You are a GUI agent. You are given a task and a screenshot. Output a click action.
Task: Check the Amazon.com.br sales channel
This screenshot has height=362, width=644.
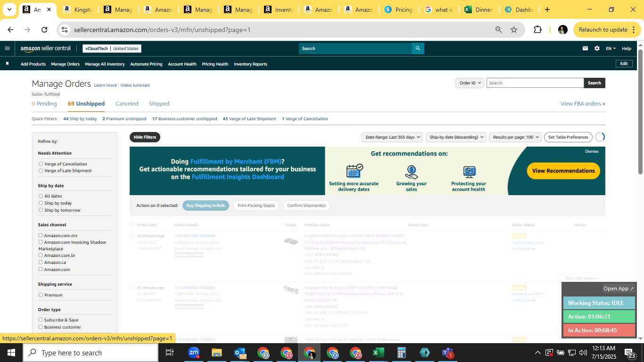[41, 255]
